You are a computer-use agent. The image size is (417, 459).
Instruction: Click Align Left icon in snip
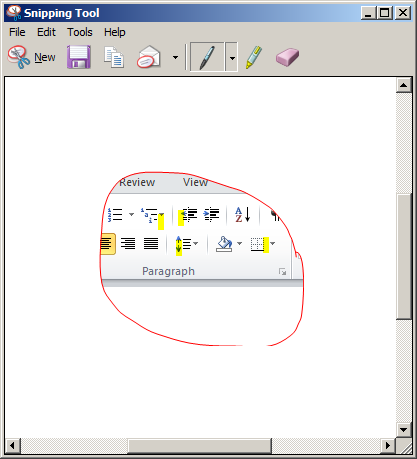coord(107,244)
